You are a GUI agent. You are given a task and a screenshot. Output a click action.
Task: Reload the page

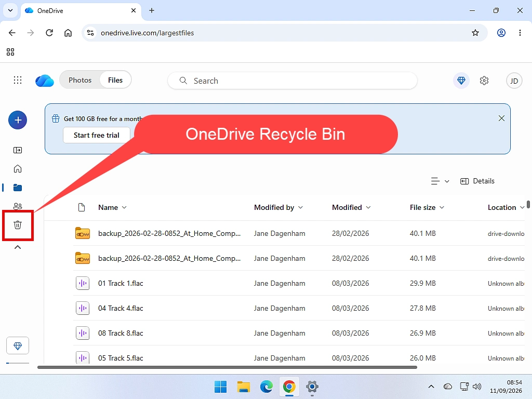[49, 33]
